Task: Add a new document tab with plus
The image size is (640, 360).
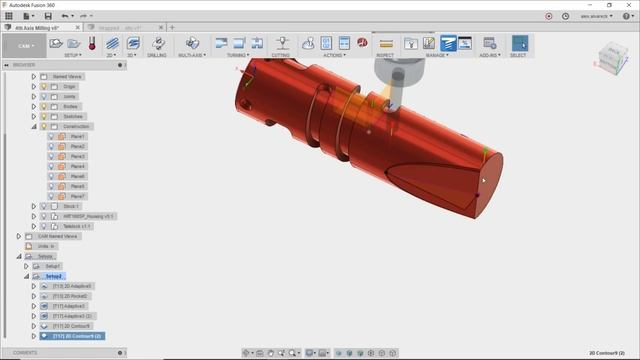Action: tap(172, 28)
